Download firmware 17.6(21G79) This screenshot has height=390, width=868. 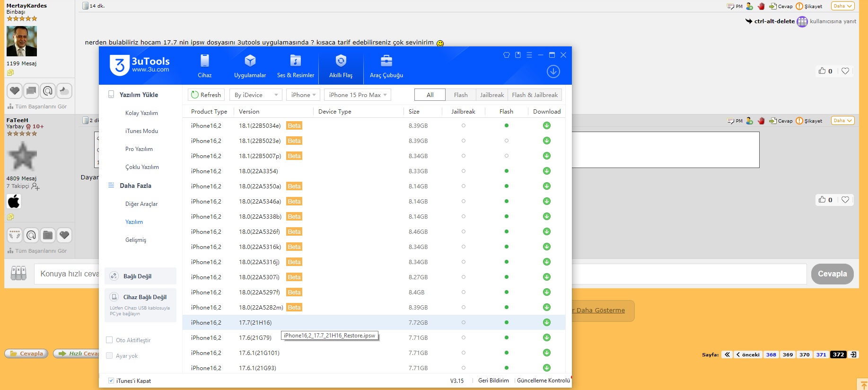click(x=547, y=337)
